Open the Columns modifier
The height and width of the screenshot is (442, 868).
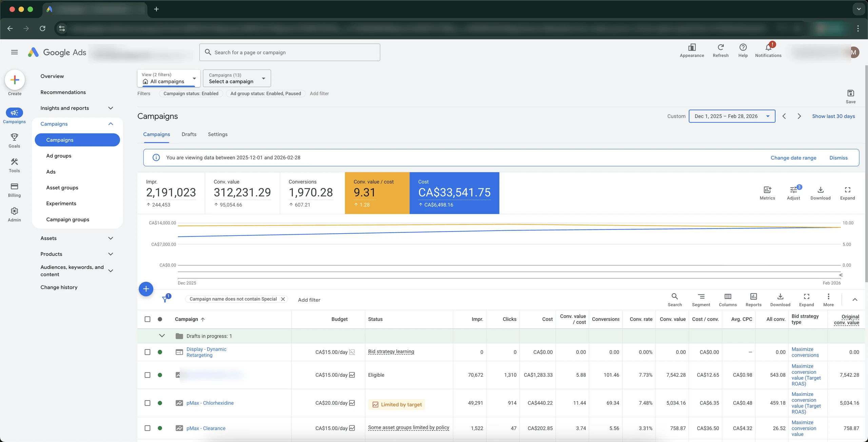(728, 300)
